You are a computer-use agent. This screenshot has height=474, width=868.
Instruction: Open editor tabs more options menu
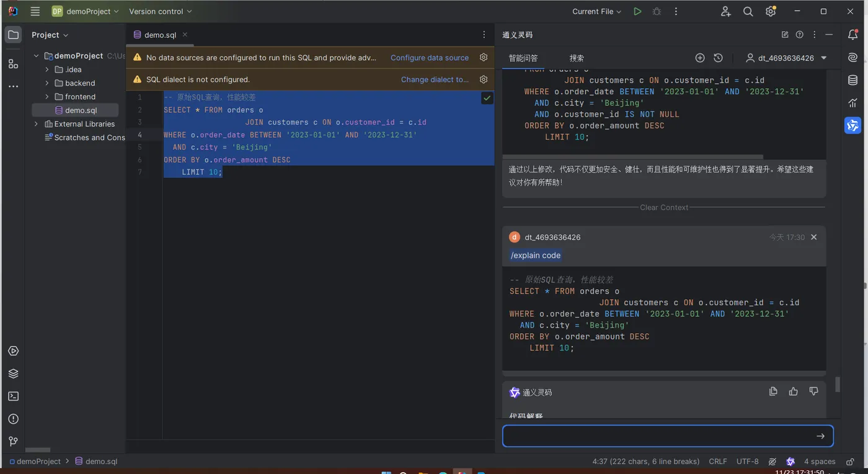(484, 35)
